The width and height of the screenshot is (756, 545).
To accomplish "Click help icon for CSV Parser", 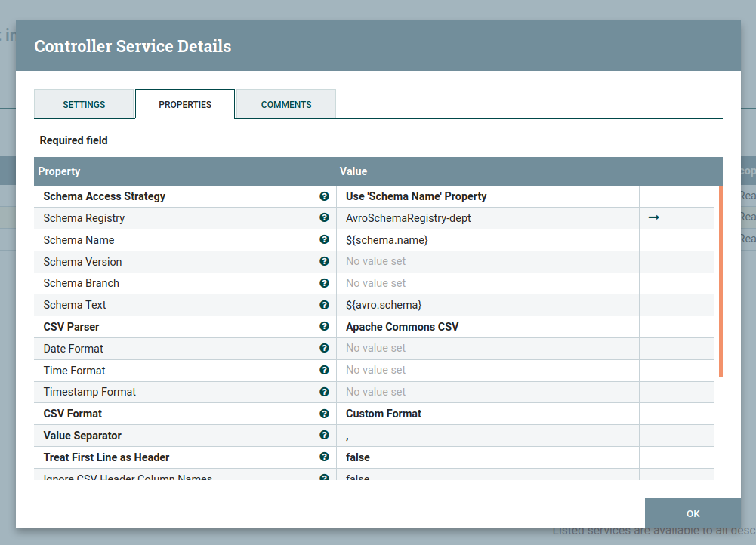I will coord(324,327).
